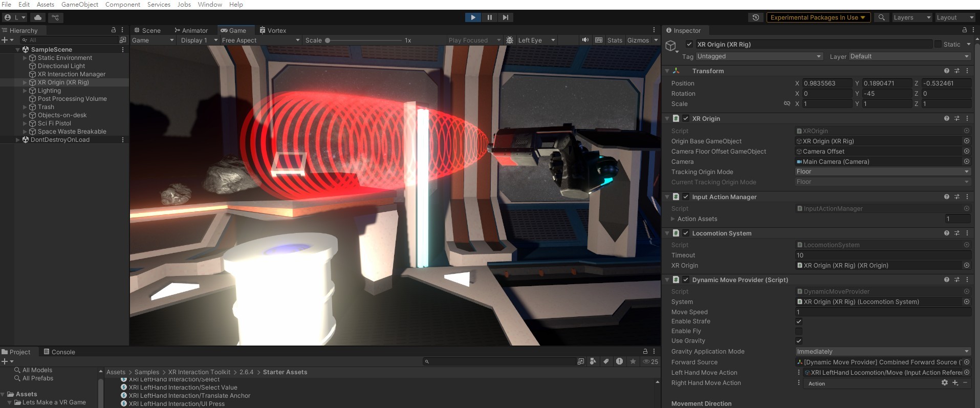
Task: Switch to the Animator tab
Action: coord(191,30)
